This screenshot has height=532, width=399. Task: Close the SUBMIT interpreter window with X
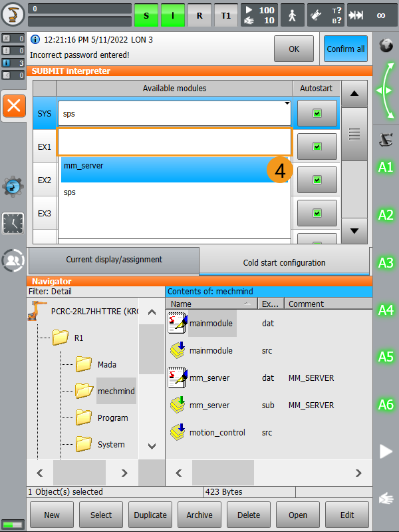pos(14,106)
